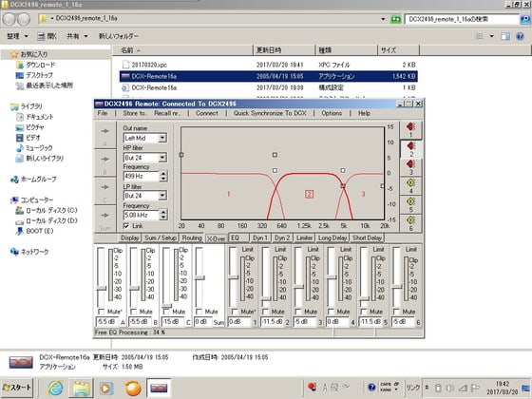This screenshot has width=532, height=399.
Task: Click output 2 gain field -11.5 dB
Action: [x=272, y=322]
